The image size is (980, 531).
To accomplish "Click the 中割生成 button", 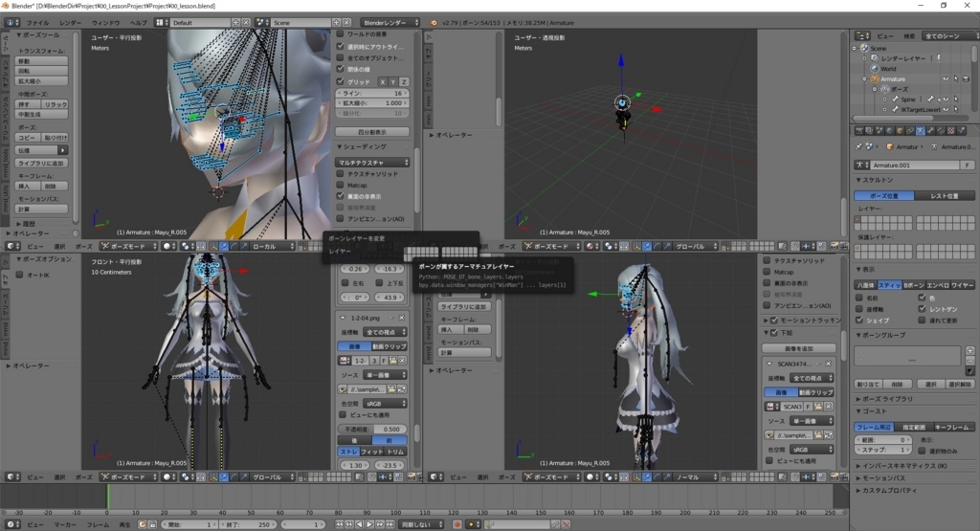I will [42, 114].
